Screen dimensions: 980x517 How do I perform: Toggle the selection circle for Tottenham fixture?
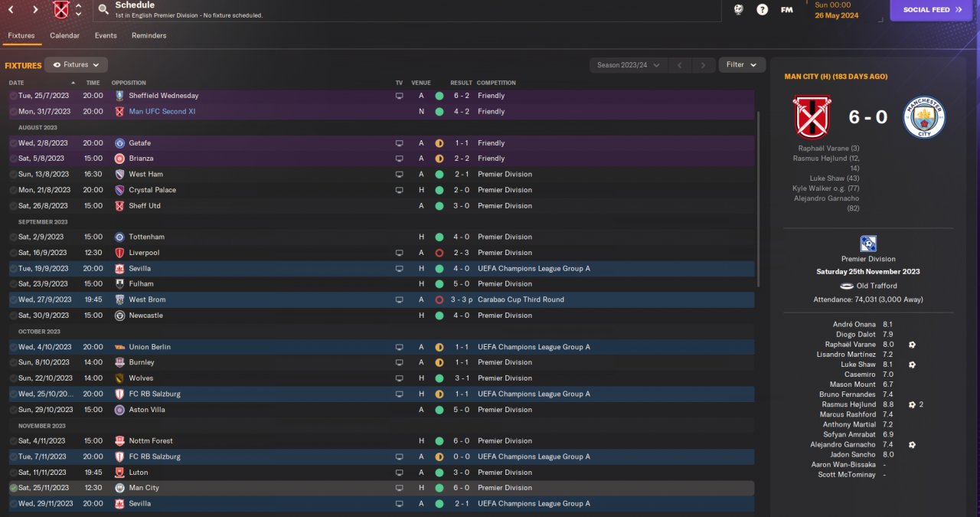(x=13, y=237)
